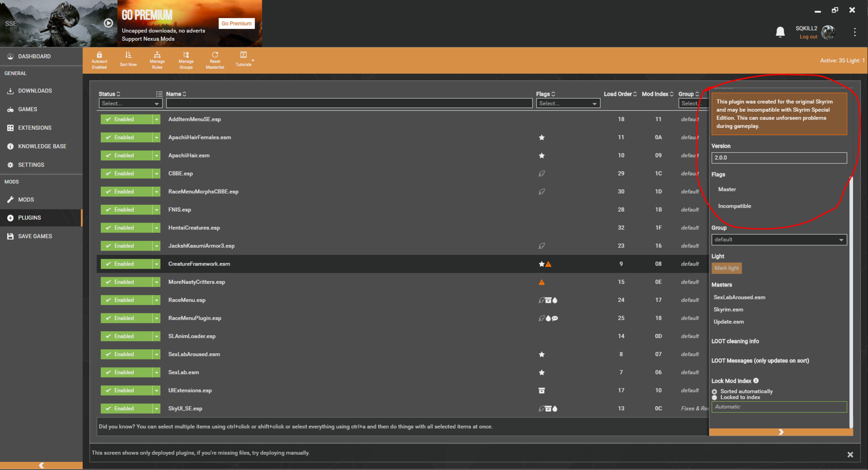Collapse the sidebar with bottom arrow
868x470 pixels.
click(x=41, y=465)
